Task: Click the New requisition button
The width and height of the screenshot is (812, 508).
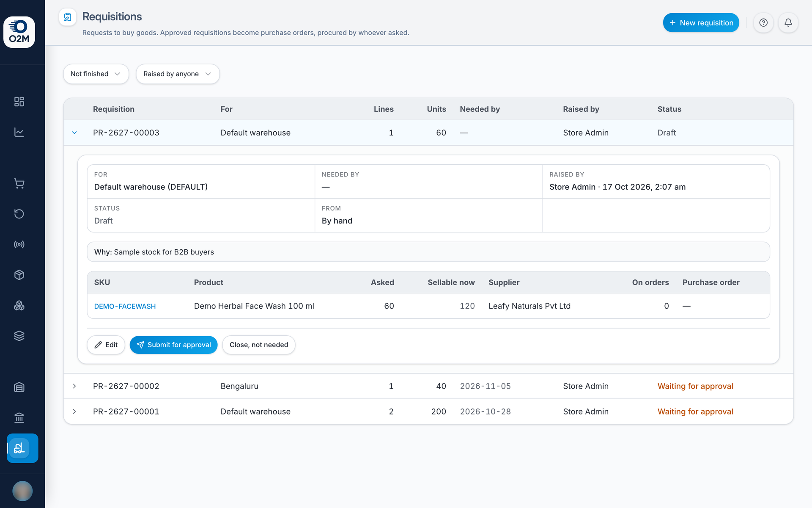Action: tap(701, 22)
